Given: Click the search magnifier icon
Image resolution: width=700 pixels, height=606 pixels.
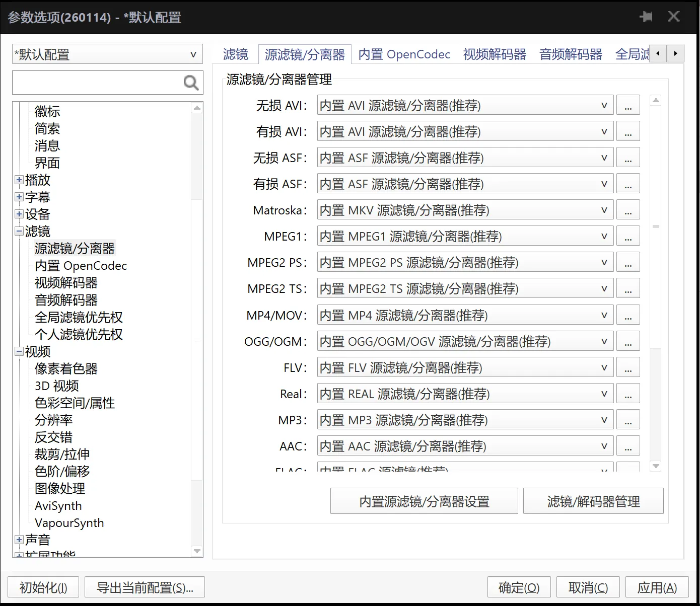Looking at the screenshot, I should (x=190, y=82).
